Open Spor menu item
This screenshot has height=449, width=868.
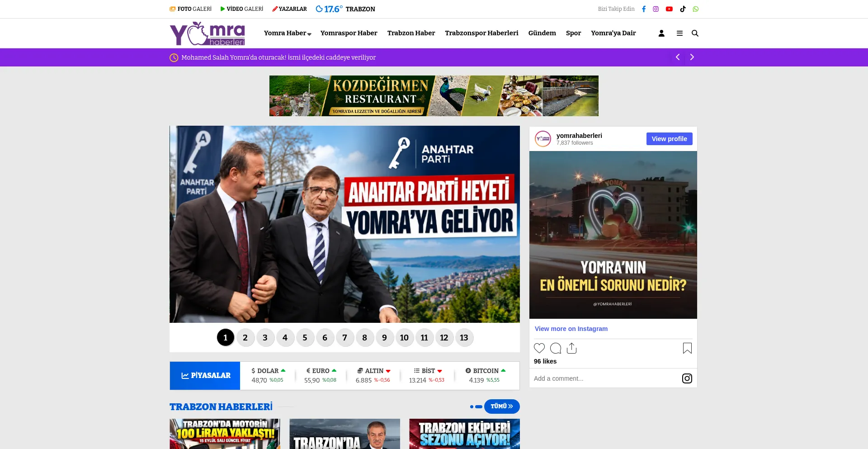tap(573, 33)
